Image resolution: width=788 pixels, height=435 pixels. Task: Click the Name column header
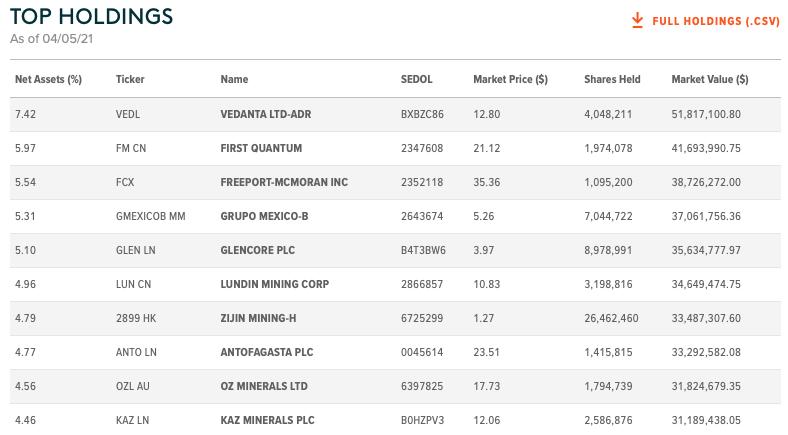click(234, 79)
